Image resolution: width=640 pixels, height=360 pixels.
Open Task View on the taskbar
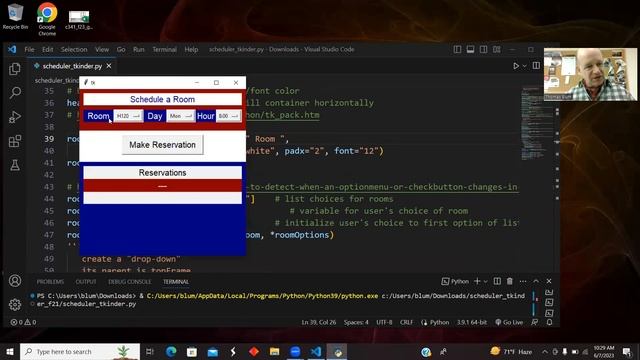tap(150, 351)
